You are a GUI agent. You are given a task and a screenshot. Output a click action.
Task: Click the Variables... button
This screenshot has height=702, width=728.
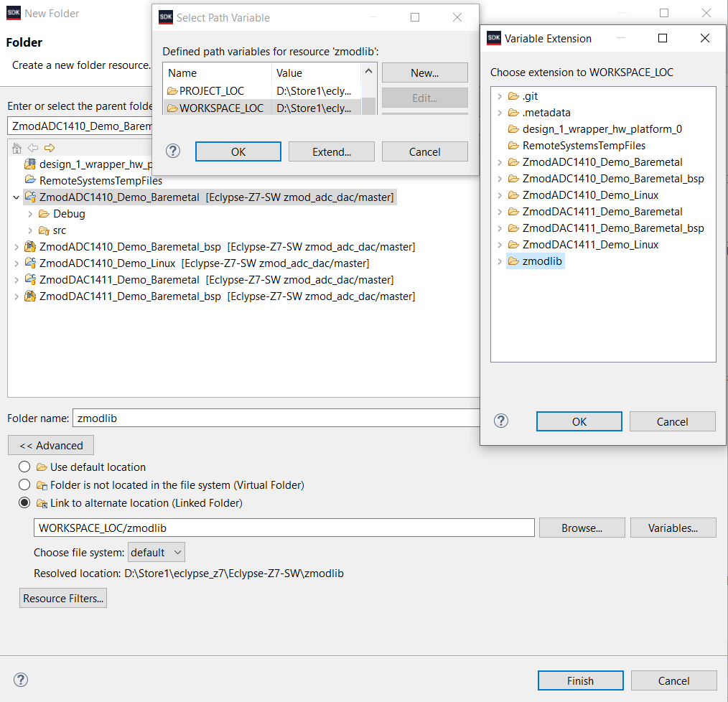(673, 528)
